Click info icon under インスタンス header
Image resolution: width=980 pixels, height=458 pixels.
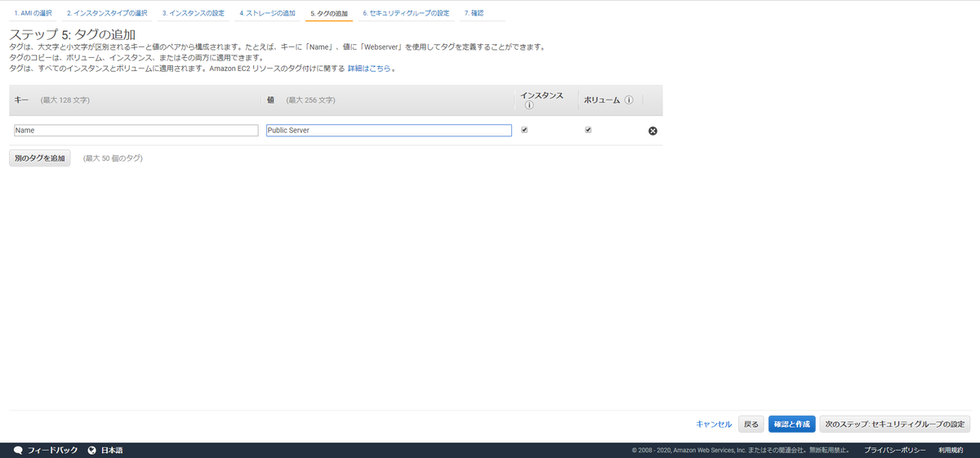tap(528, 105)
